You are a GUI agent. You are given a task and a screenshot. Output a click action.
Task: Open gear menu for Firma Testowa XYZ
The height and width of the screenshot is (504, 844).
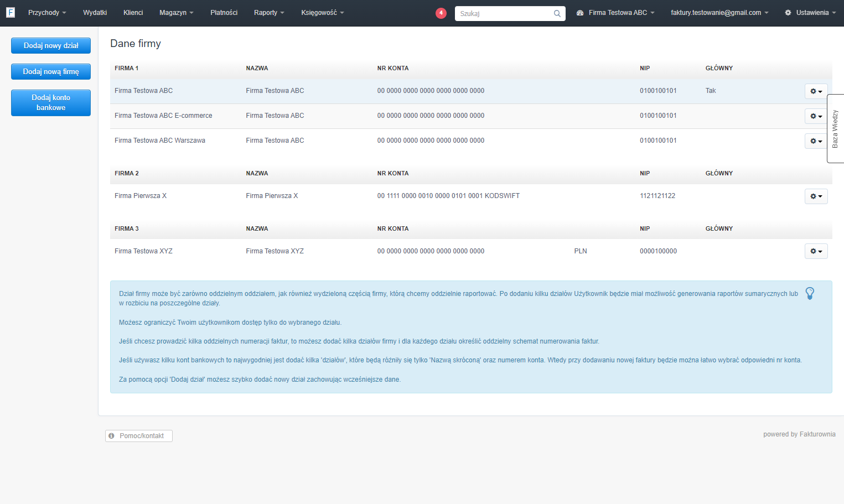pos(816,251)
